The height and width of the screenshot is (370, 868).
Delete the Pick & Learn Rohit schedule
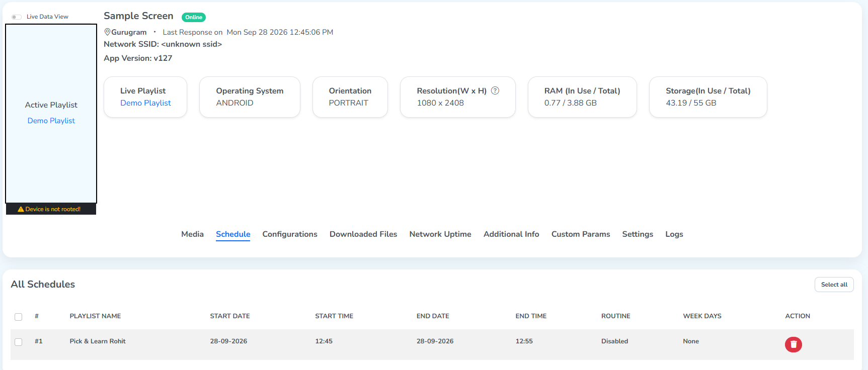pos(793,344)
